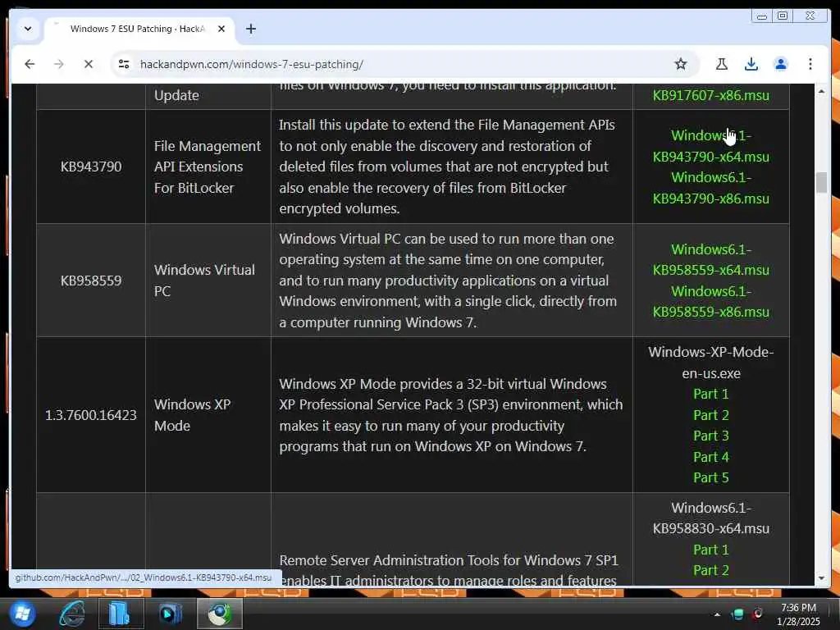This screenshot has width=840, height=630.
Task: Click Windows6.1-KB958830-x64.msu filename text
Action: tap(711, 518)
